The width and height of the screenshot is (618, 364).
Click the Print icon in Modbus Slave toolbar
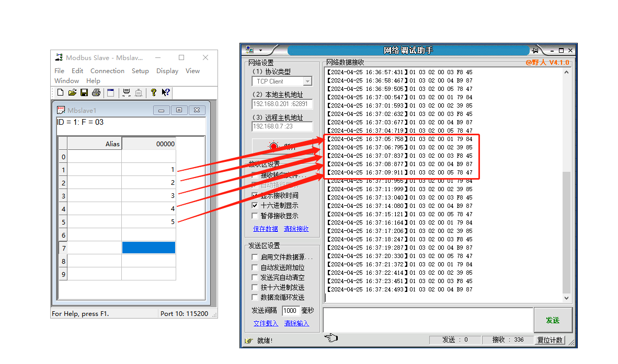pos(96,92)
